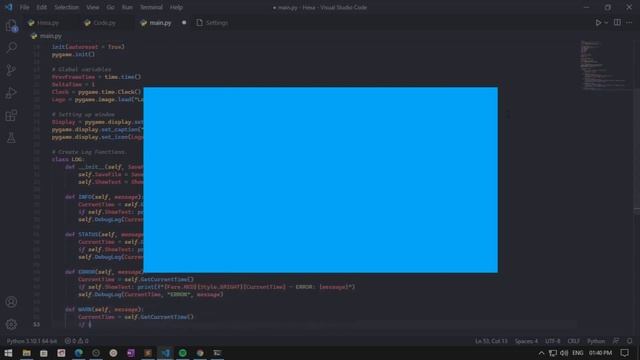Open the Windows Action Center icon
The height and width of the screenshot is (360, 640).
tap(625, 353)
